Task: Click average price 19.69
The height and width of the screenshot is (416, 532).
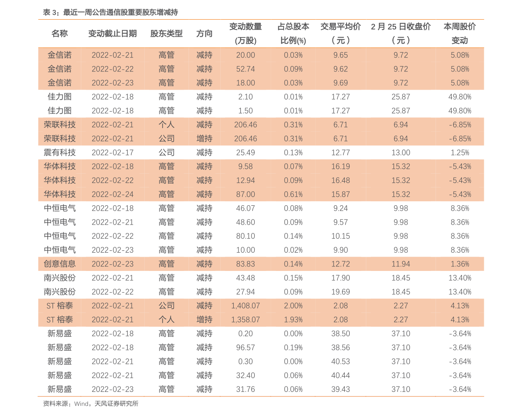Action: 340,291
